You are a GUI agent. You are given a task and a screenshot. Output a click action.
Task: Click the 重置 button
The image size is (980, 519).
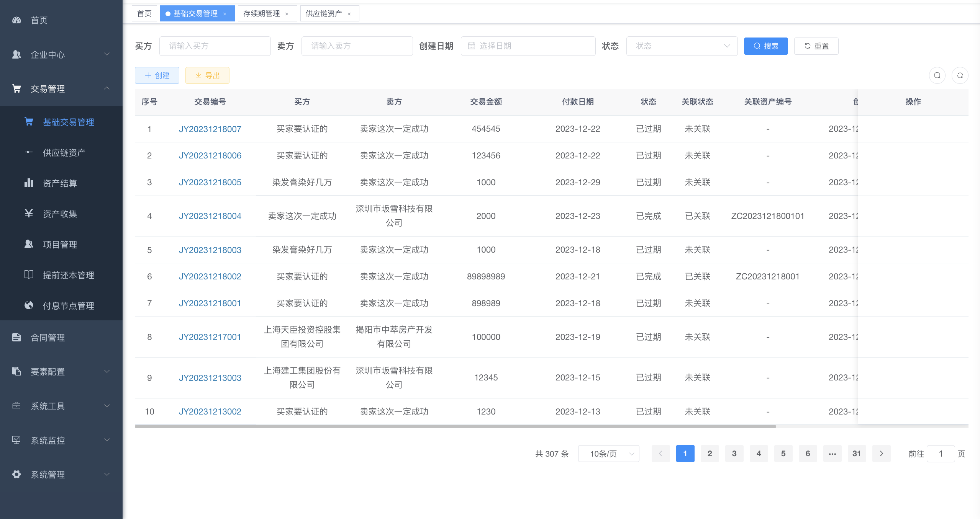pyautogui.click(x=816, y=46)
